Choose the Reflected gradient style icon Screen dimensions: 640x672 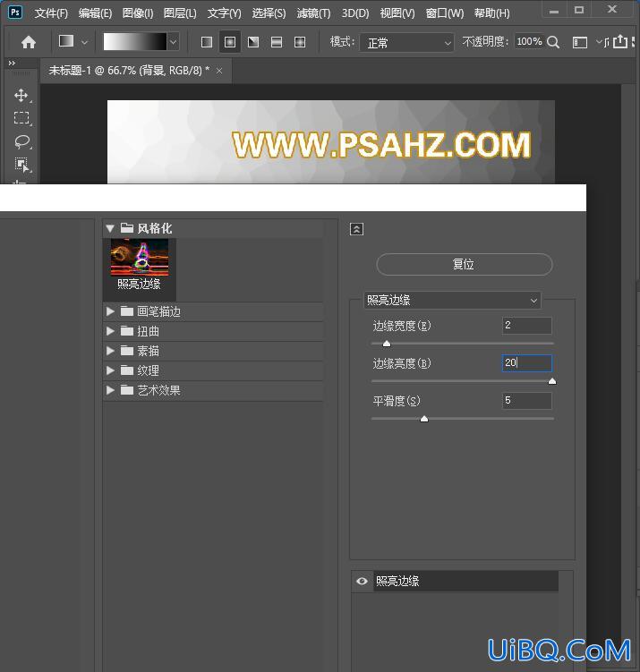coord(277,42)
